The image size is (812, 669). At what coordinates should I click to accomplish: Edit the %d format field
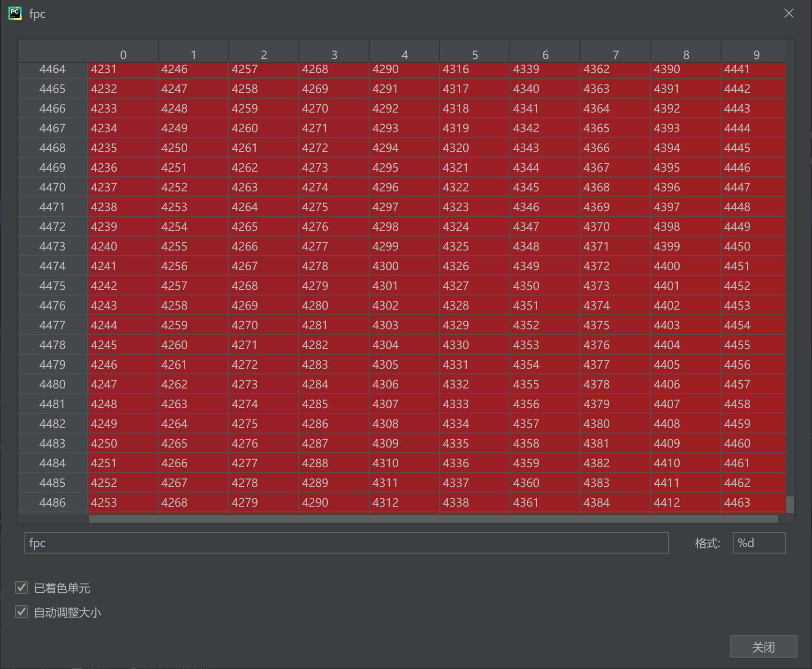coord(759,543)
